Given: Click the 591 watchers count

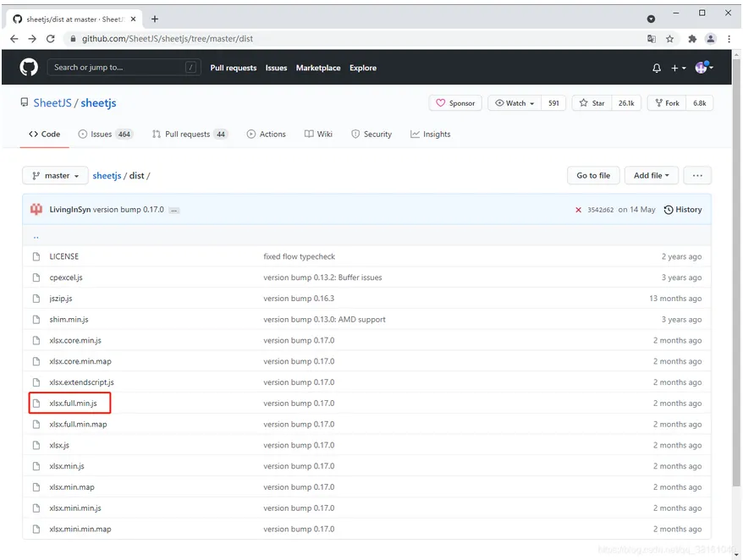Looking at the screenshot, I should (553, 103).
